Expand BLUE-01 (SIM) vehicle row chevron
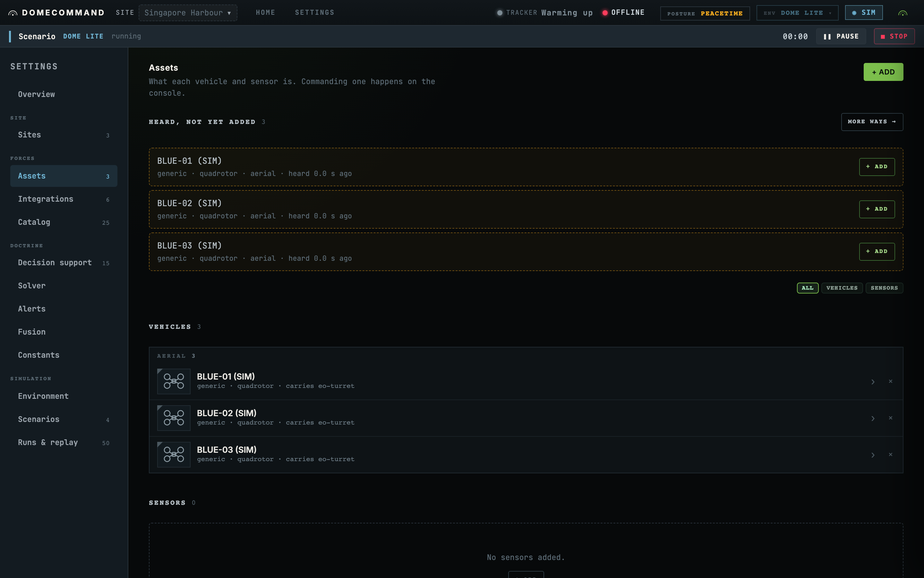 (873, 382)
